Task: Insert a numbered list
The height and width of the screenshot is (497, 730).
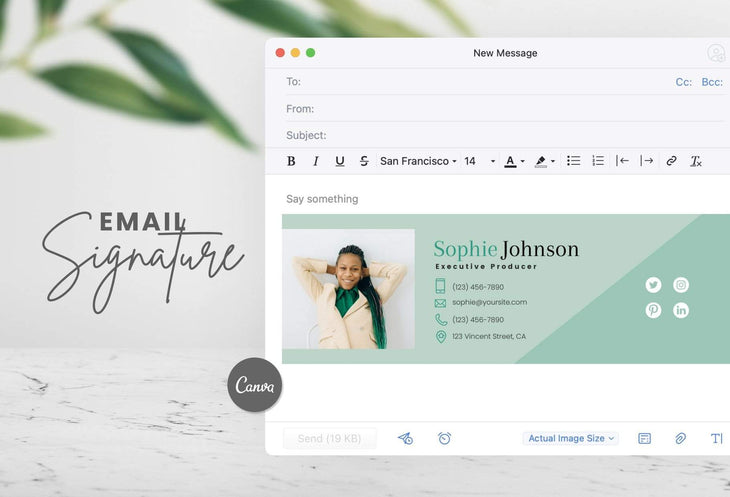Action: pos(598,161)
